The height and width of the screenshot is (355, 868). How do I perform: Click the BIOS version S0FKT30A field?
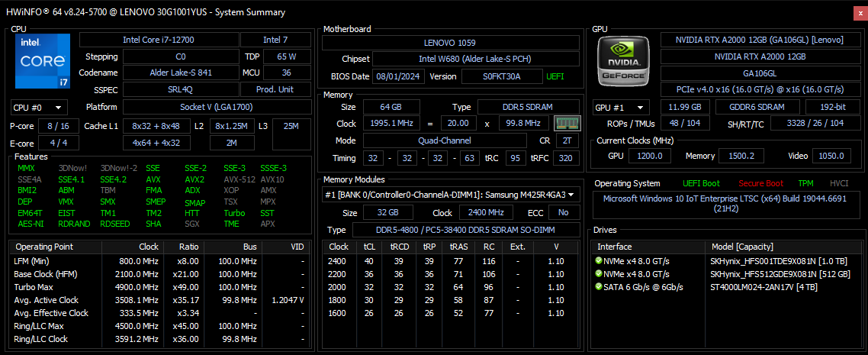pos(502,76)
